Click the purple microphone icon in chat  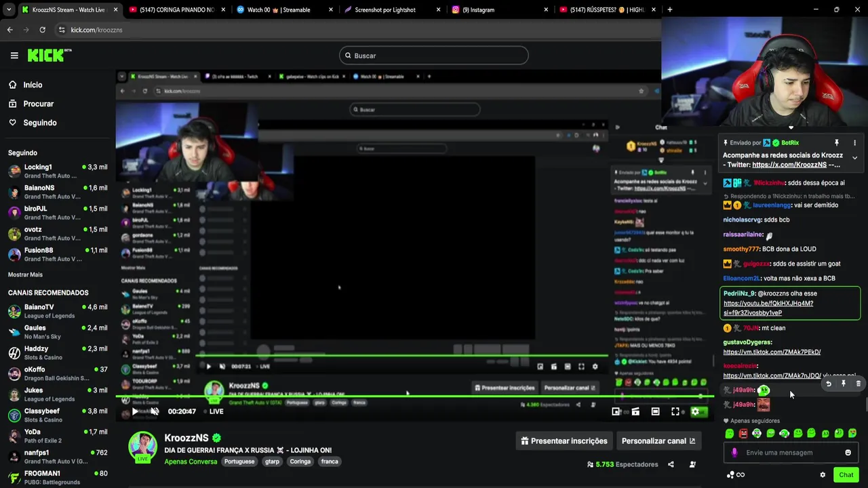(x=734, y=453)
